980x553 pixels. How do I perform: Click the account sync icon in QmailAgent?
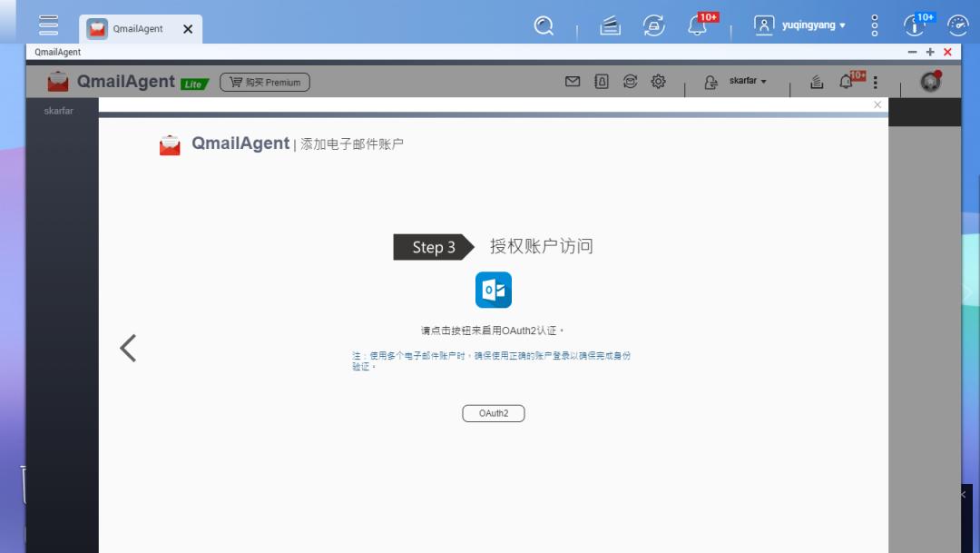(630, 81)
